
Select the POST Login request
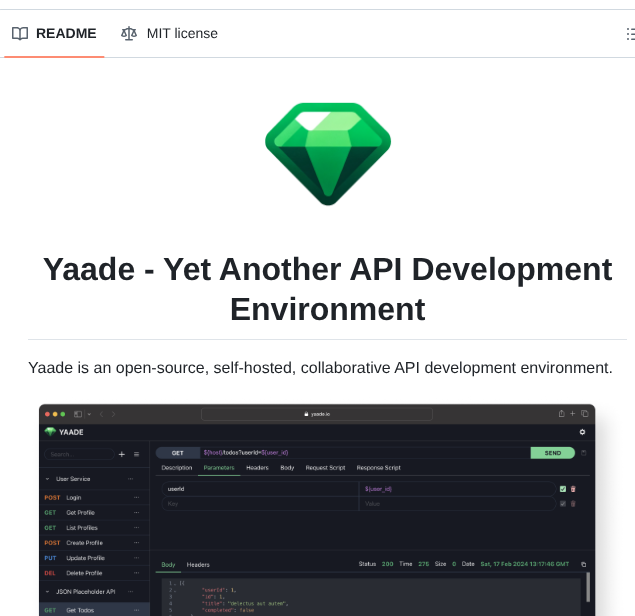pos(94,497)
